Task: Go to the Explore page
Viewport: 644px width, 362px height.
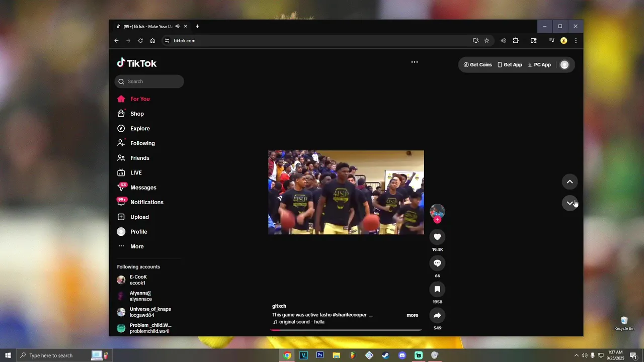Action: click(x=134, y=128)
